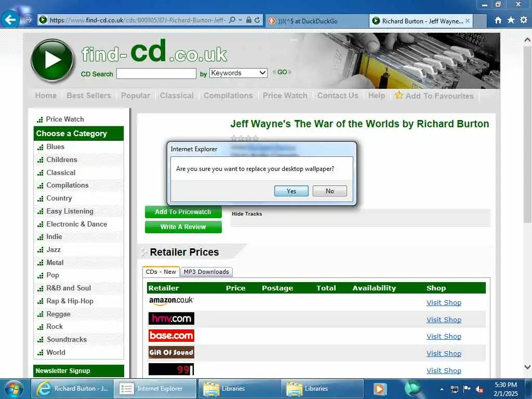Click the Richard Burton taskbar button
This screenshot has height=399, width=532.
coord(72,389)
